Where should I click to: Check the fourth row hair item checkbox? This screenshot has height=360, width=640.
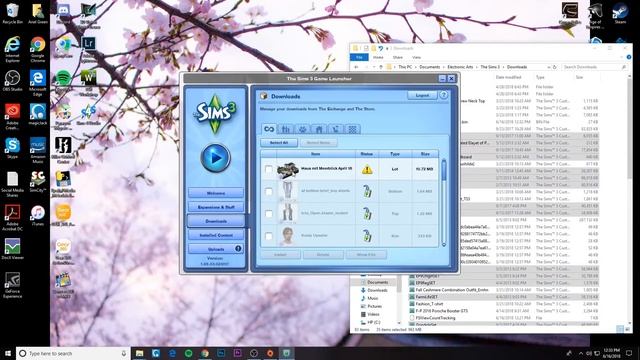coord(269,236)
